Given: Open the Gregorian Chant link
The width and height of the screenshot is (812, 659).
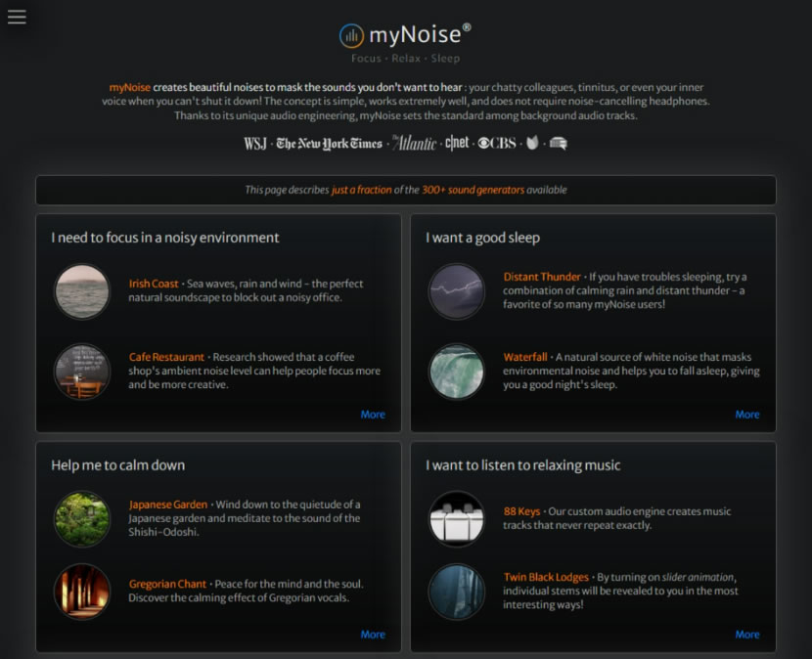Looking at the screenshot, I should (167, 585).
